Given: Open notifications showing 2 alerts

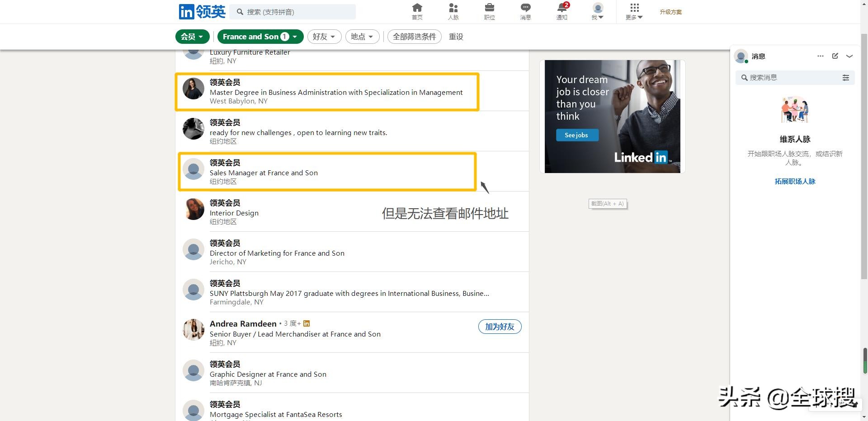Looking at the screenshot, I should tap(561, 11).
